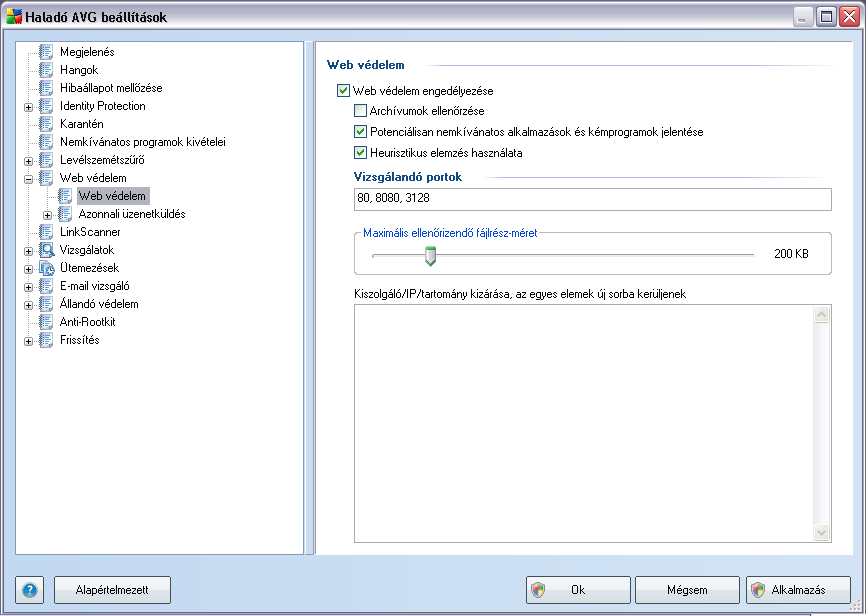Toggle Web védelem engedélyezése checkbox
Viewport: 866px width, 616px height.
[x=343, y=90]
